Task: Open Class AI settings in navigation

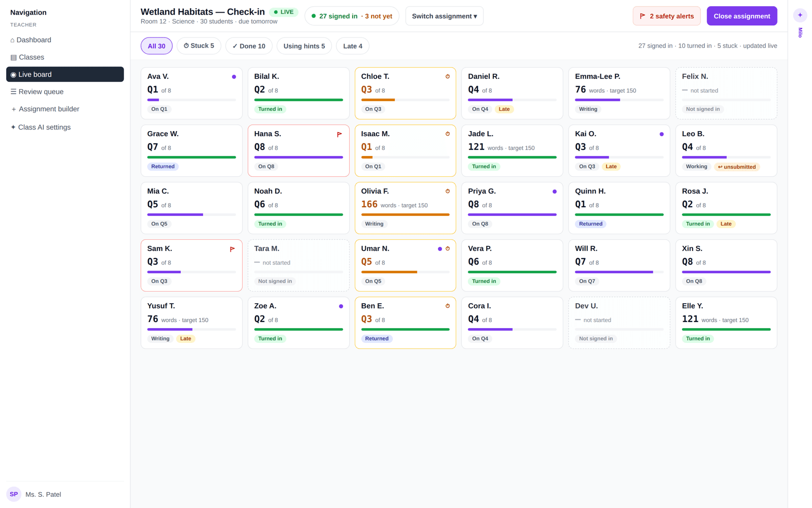Action: (65, 128)
